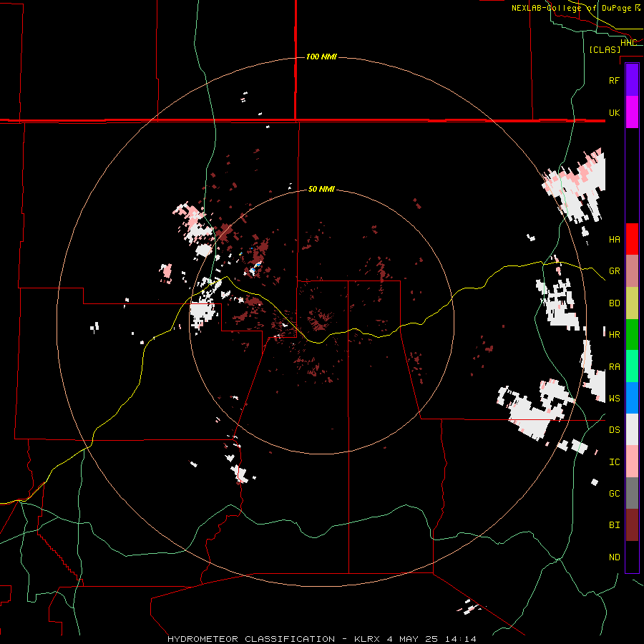
Task: Click the HA red legend swatch
Action: click(632, 239)
